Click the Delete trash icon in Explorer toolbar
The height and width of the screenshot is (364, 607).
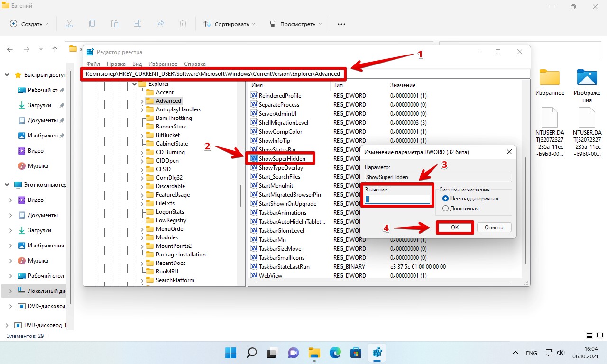183,24
